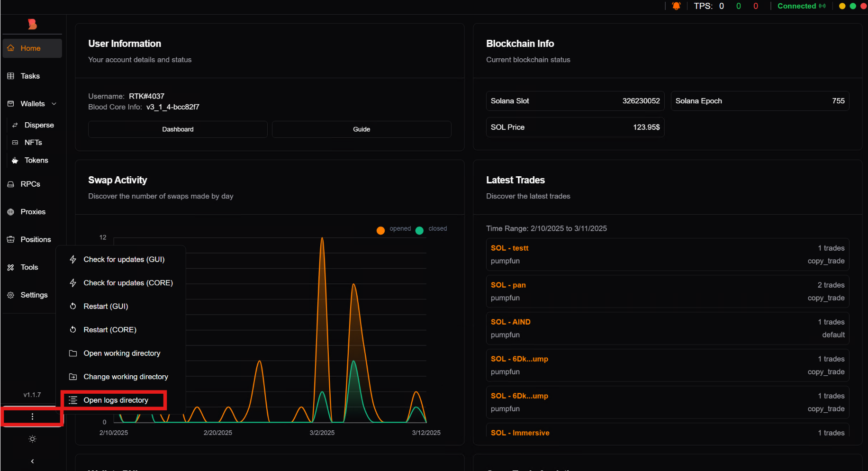868x471 pixels.
Task: Open the Tasks page from sidebar
Action: pos(30,76)
